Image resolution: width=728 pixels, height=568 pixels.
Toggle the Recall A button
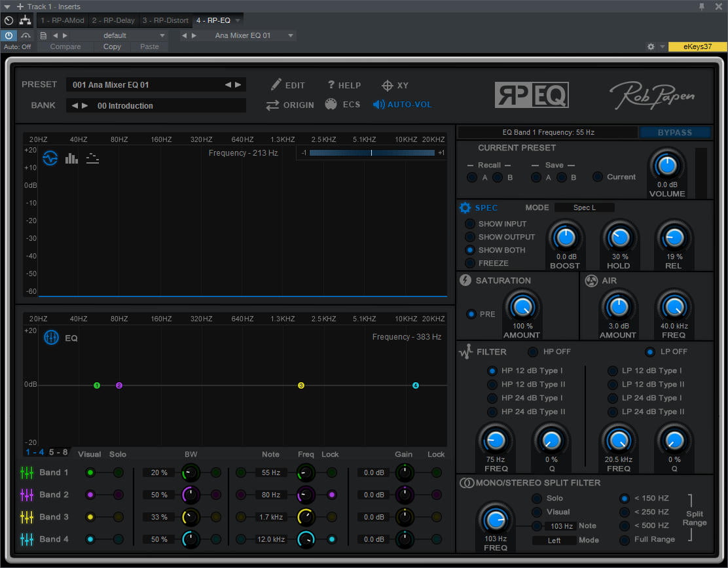click(472, 177)
